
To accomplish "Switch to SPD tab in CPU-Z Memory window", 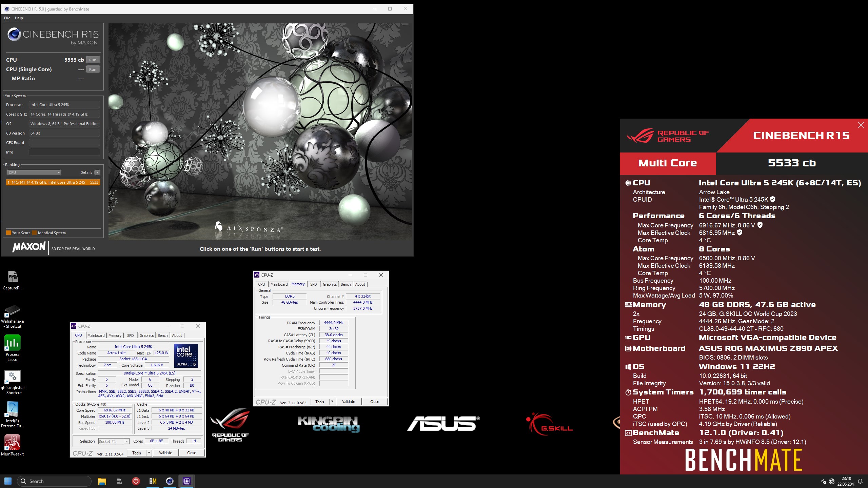I will click(314, 284).
